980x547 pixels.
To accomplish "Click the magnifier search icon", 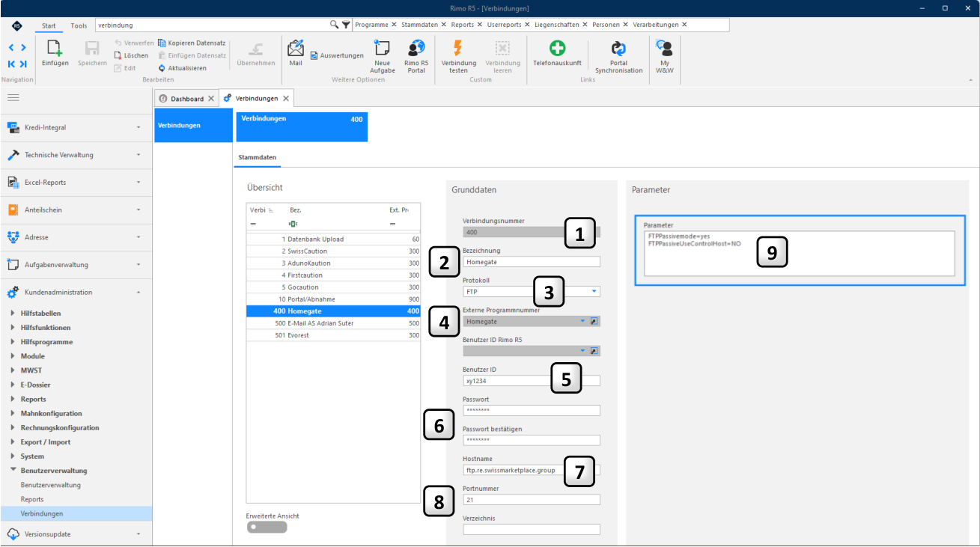I will click(x=335, y=25).
